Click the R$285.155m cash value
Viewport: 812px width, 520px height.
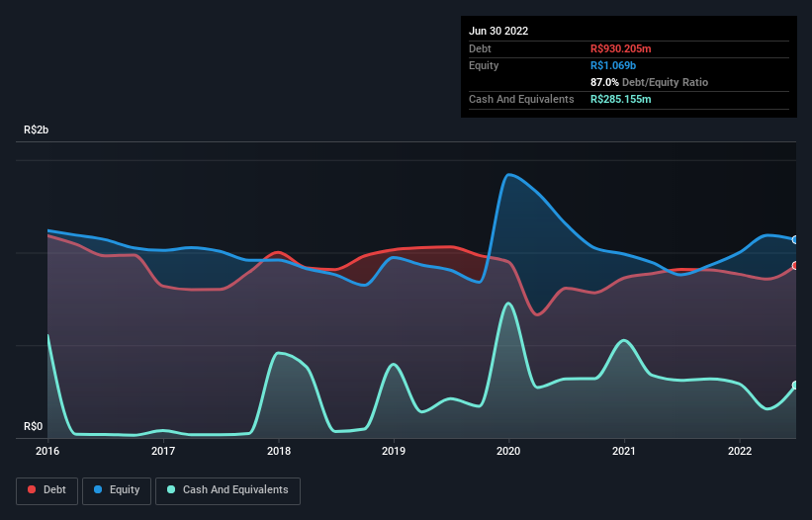621,99
